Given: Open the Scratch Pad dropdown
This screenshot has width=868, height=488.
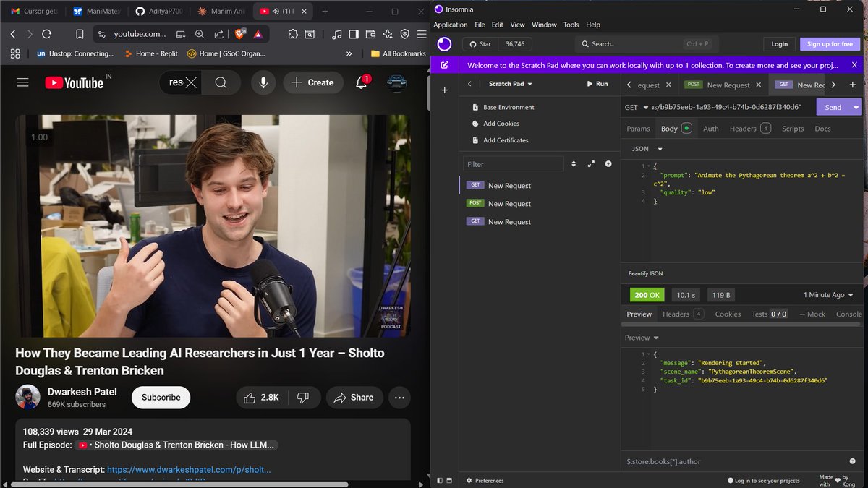Looking at the screenshot, I should [x=510, y=84].
